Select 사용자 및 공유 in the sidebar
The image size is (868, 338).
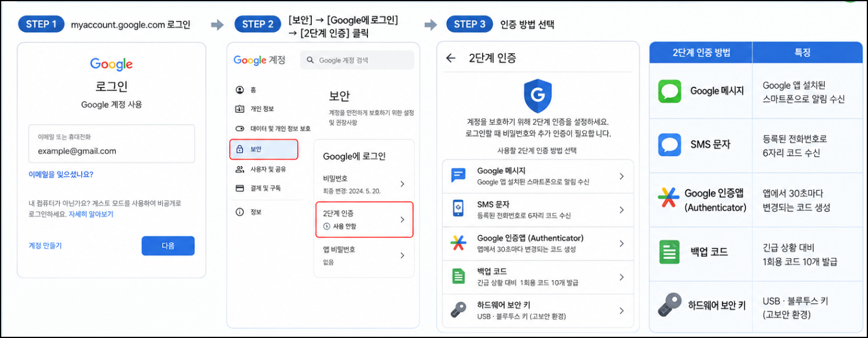[x=261, y=170]
